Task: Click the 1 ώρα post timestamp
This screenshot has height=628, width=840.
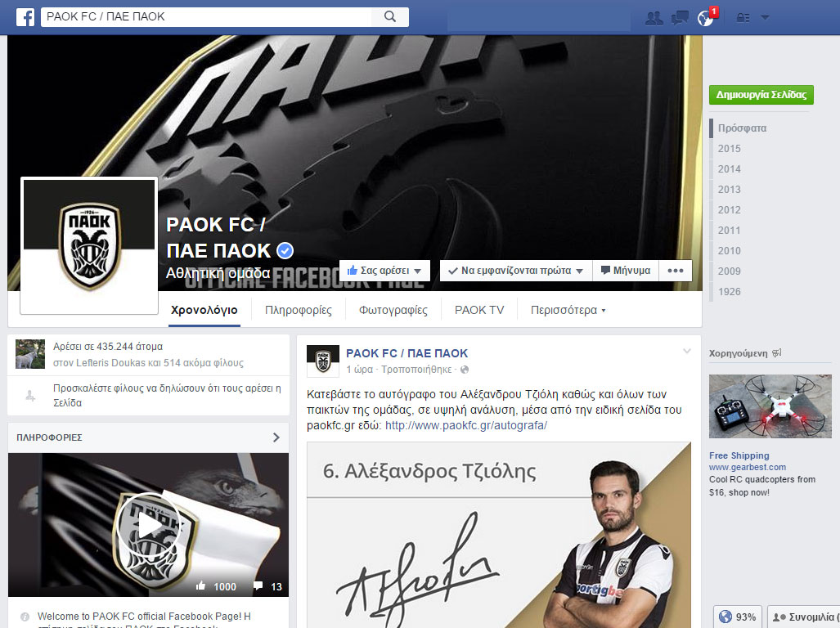Action: [x=359, y=370]
